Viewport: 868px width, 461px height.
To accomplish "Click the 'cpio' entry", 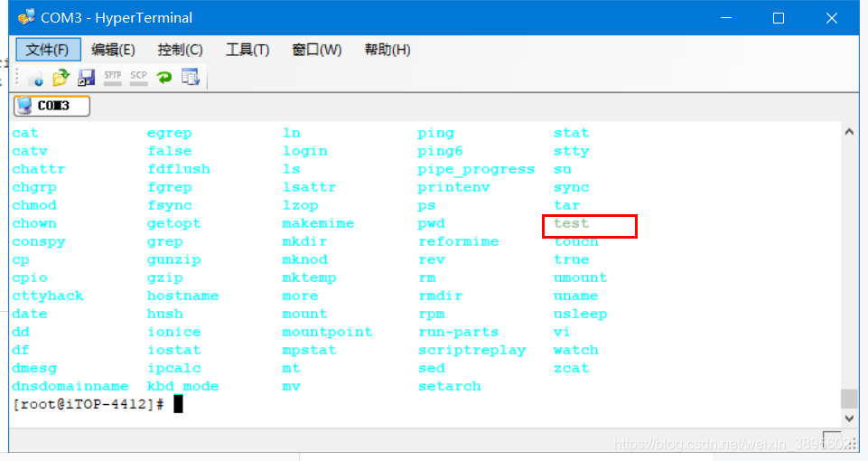I will pyautogui.click(x=30, y=278).
